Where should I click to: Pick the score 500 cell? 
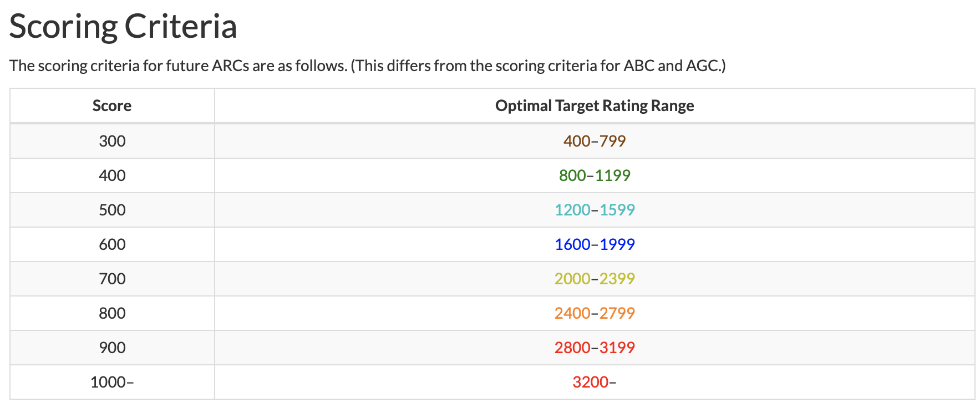[112, 210]
